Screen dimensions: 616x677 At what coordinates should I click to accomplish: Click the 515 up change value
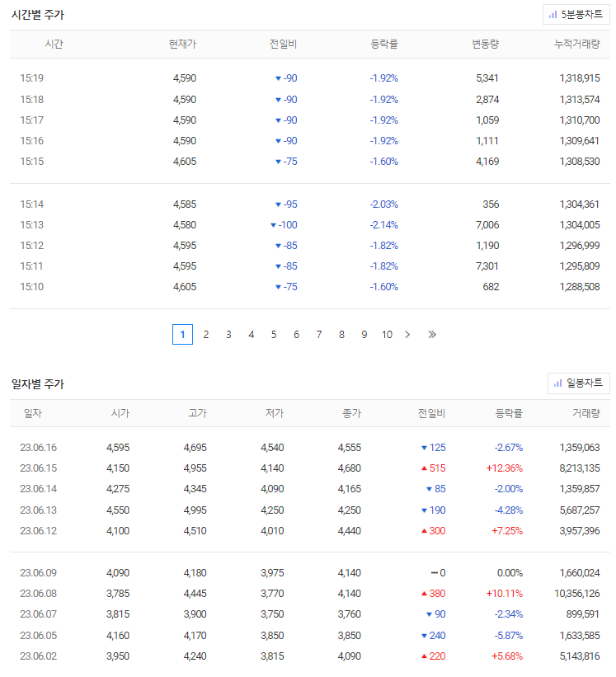[x=434, y=468]
